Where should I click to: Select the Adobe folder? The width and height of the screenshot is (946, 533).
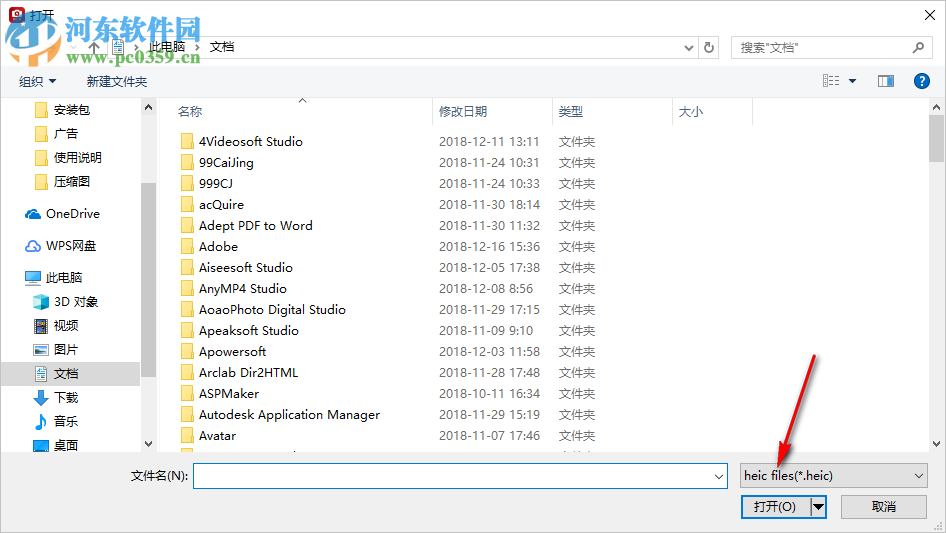point(218,246)
